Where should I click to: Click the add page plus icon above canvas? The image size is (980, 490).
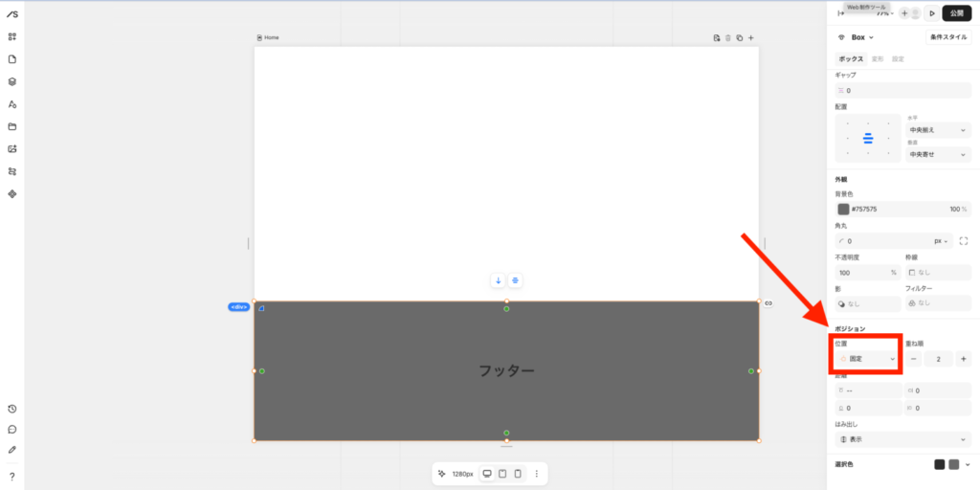click(751, 38)
